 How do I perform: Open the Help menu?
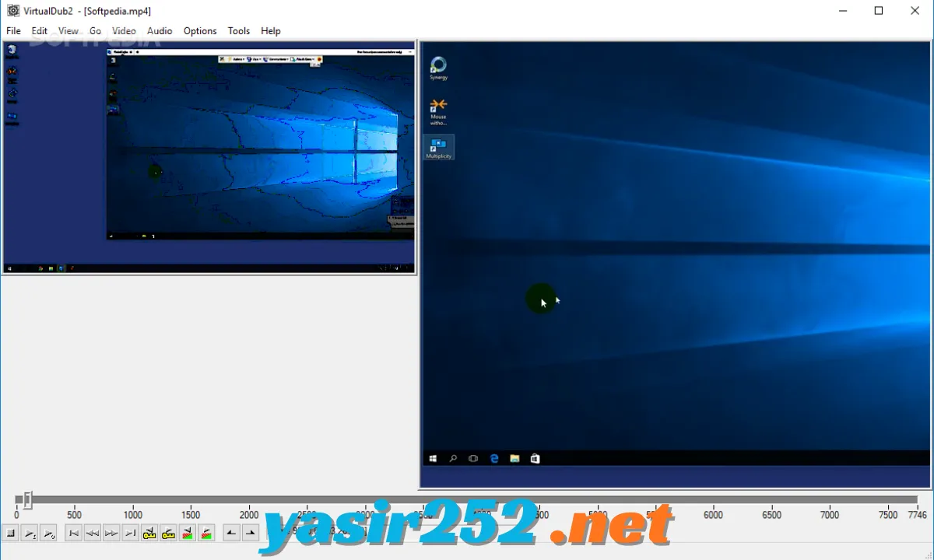(271, 31)
